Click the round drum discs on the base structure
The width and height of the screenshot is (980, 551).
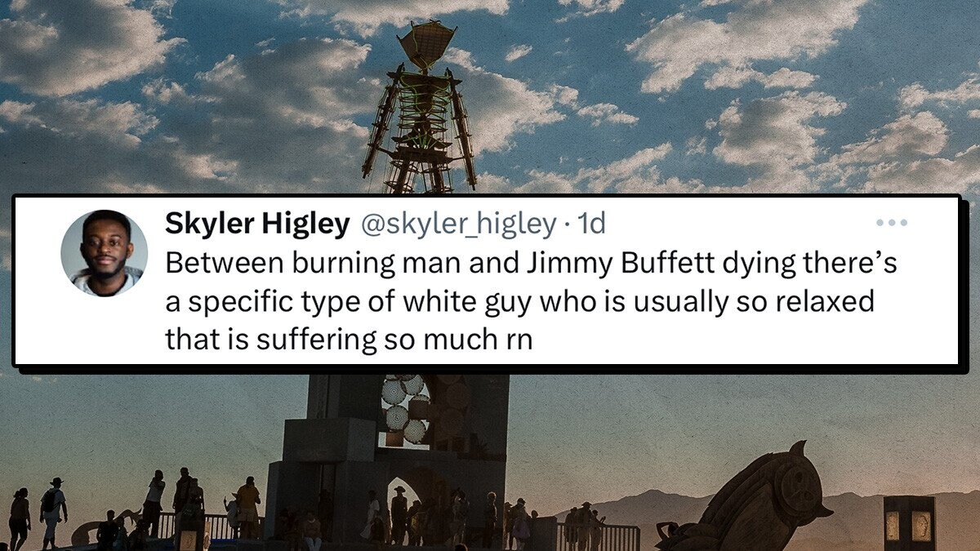click(406, 408)
